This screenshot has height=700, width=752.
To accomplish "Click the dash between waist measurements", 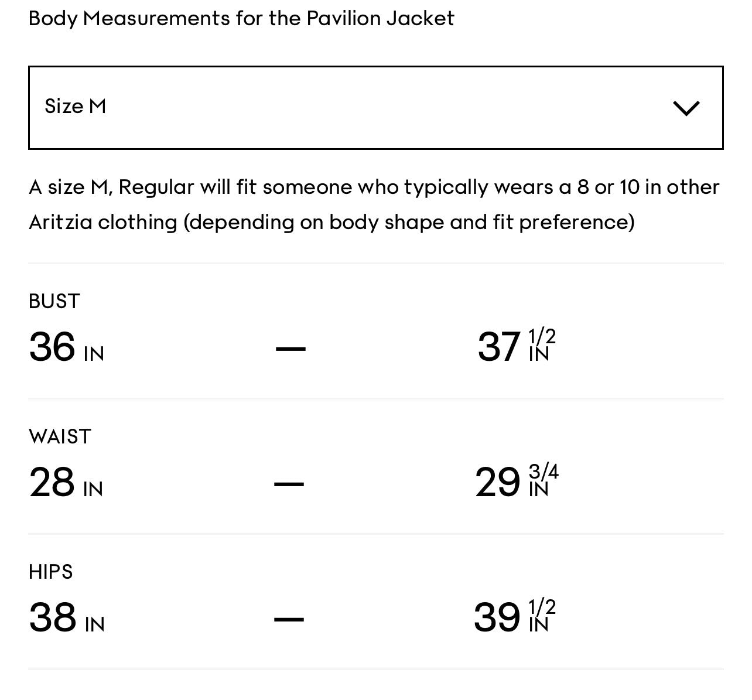I will click(290, 483).
